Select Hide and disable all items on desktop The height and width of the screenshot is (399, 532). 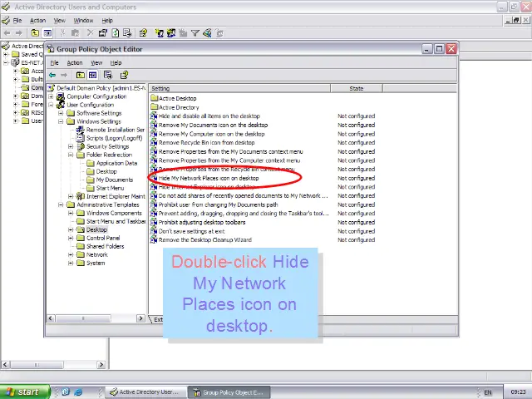click(x=209, y=116)
